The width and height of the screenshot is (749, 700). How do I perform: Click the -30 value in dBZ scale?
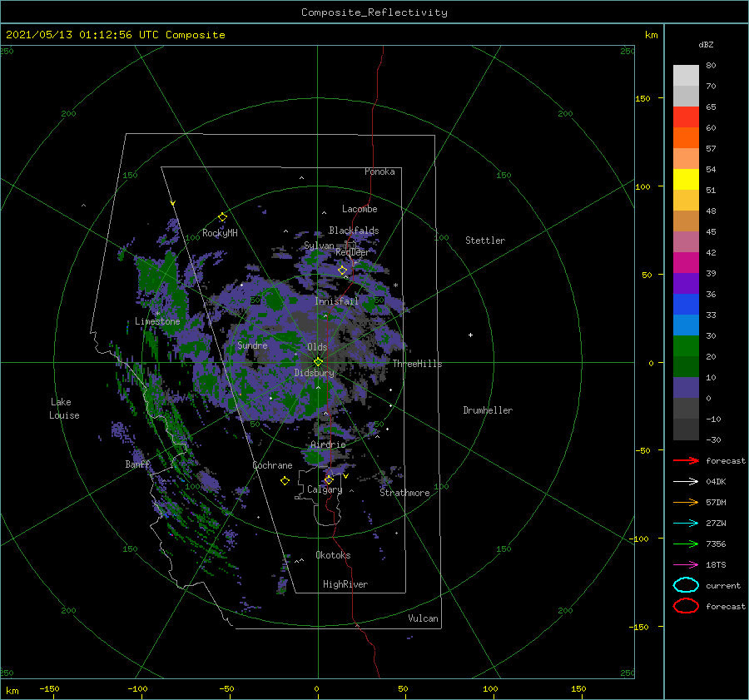tap(713, 439)
